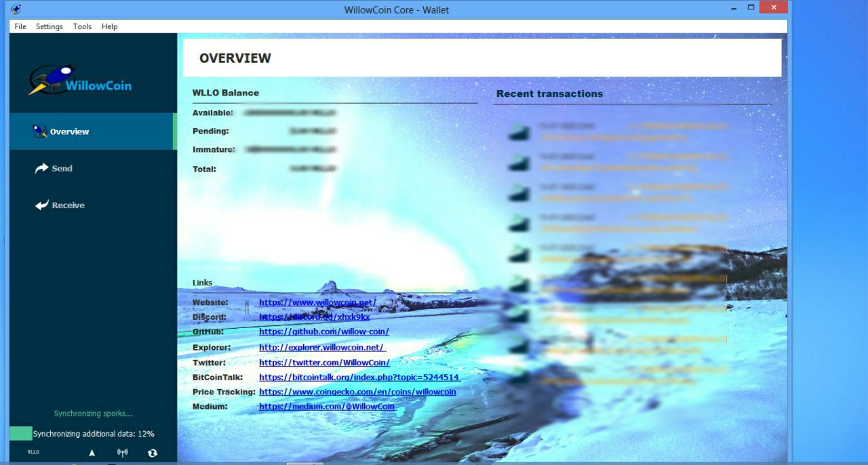Click the upward arrow status icon

(92, 453)
